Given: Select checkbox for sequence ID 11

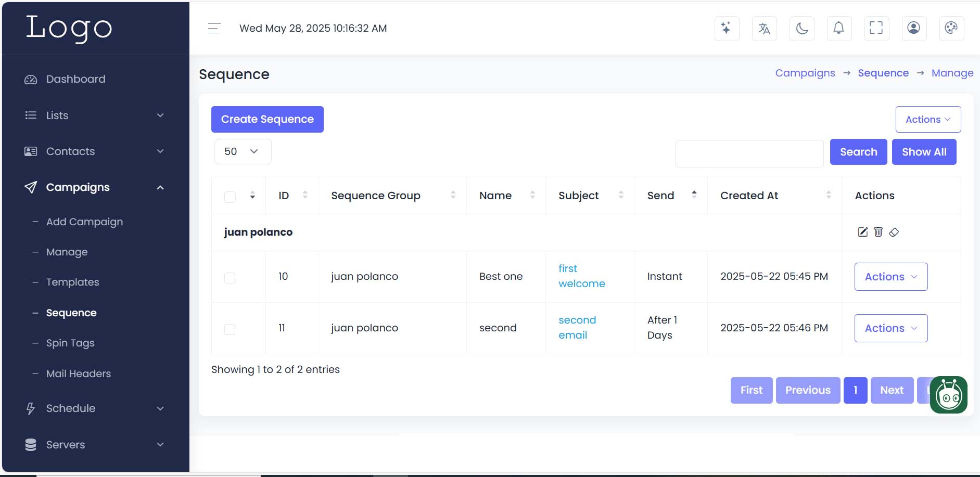Looking at the screenshot, I should (230, 329).
